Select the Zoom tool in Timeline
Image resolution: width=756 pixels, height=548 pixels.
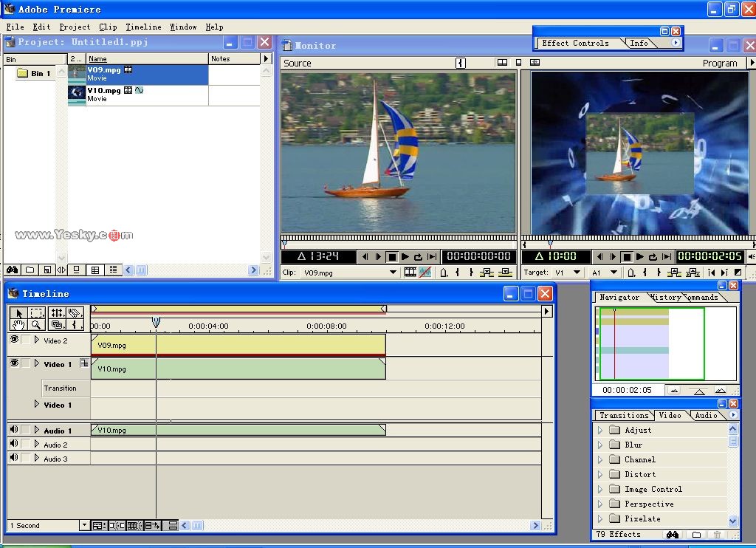coord(36,324)
